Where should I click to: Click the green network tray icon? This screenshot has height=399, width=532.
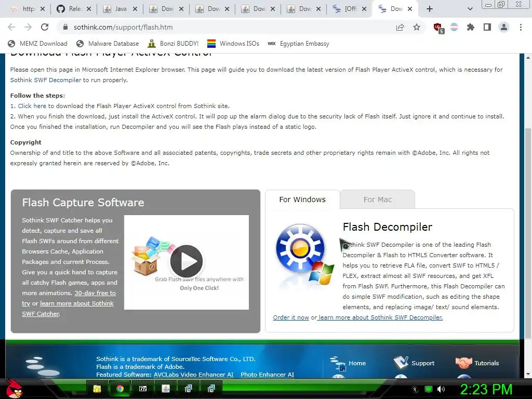[429, 389]
